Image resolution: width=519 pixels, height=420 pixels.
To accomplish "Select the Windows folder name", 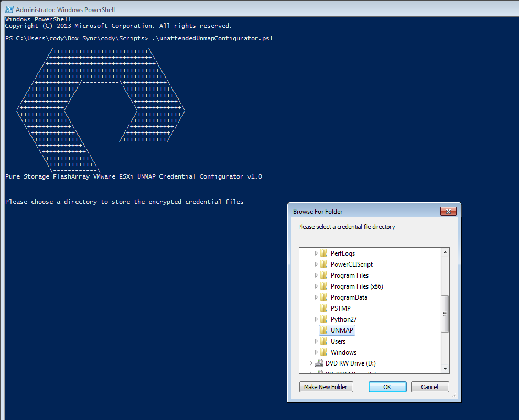I will point(343,352).
